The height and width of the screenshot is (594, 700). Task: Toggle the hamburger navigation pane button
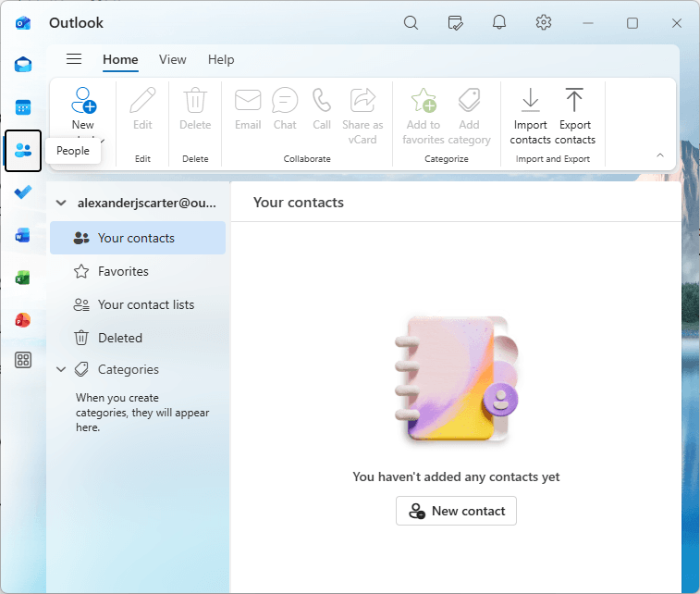pyautogui.click(x=74, y=59)
